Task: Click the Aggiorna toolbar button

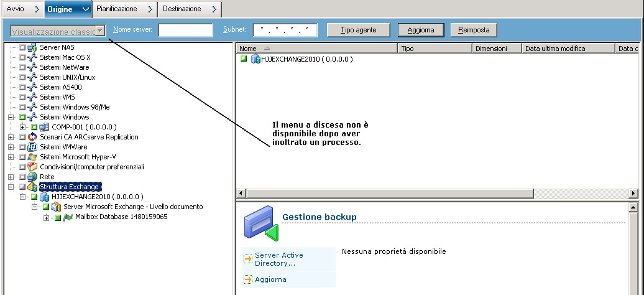Action: pyautogui.click(x=421, y=30)
